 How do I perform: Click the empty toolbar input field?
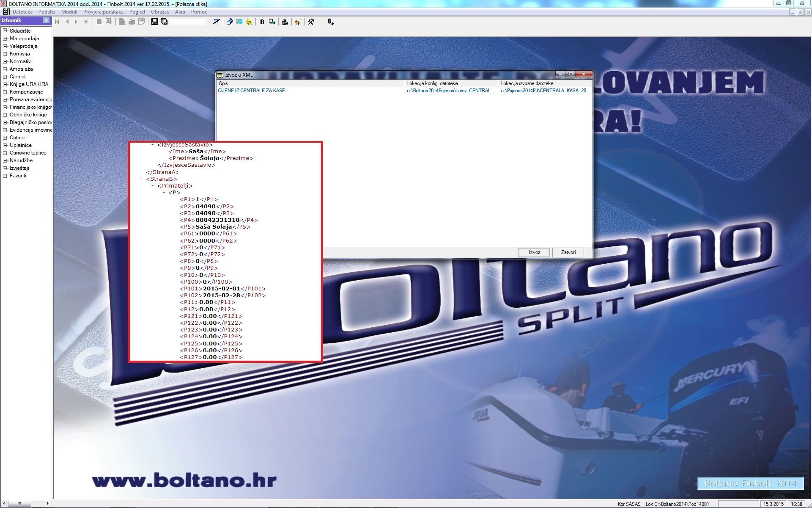click(x=189, y=22)
